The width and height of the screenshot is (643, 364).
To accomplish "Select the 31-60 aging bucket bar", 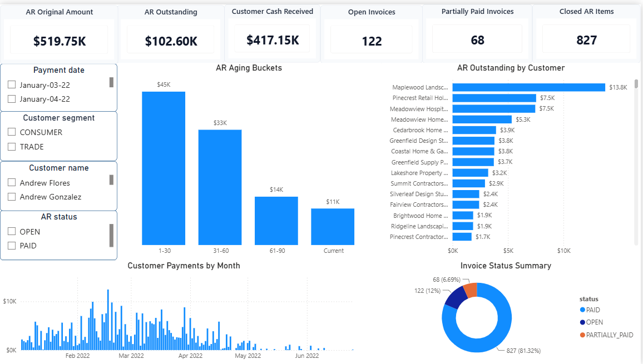I will tap(220, 187).
